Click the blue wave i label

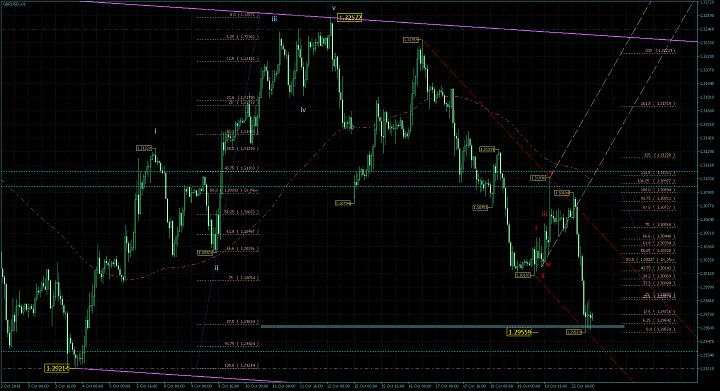point(155,131)
